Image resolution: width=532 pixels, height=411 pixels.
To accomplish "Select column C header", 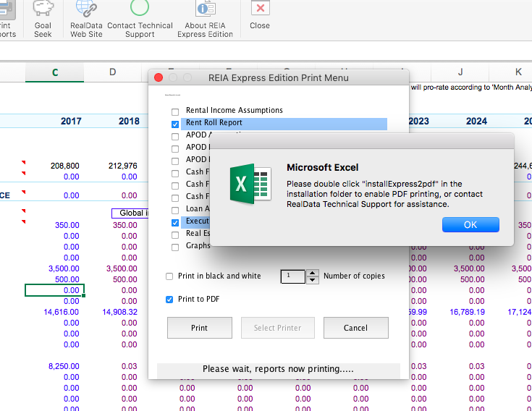I will 54,72.
